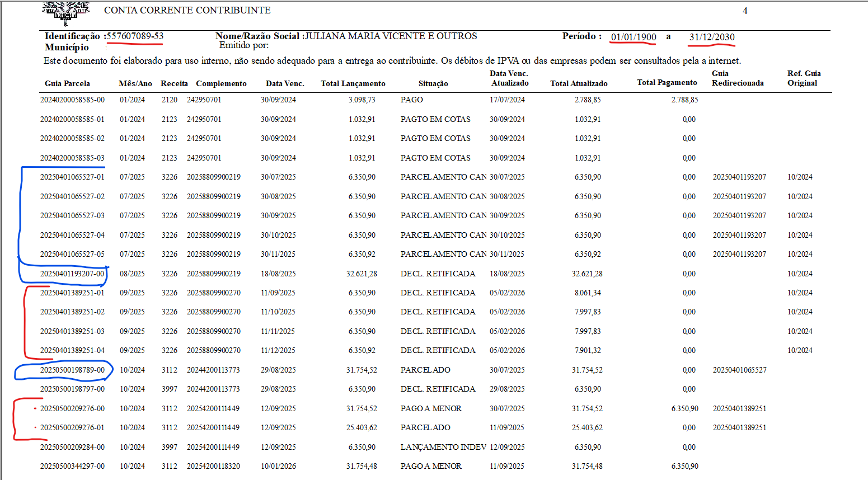Viewport: 868px width, 480px height.
Task: Click the page number 4
Action: [x=745, y=11]
